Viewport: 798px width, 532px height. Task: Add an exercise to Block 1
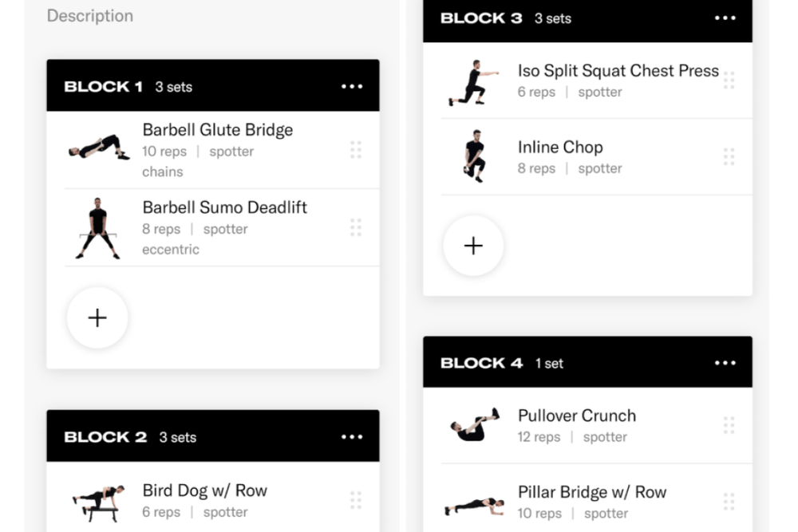point(97,317)
